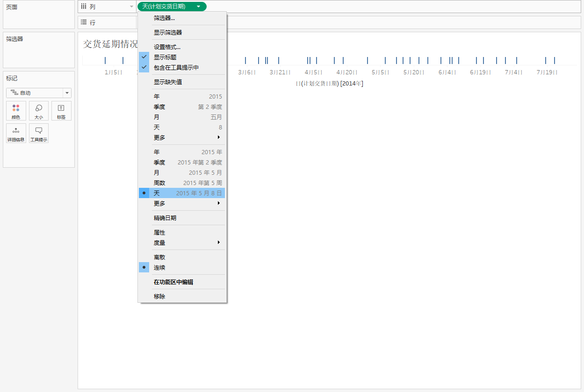This screenshot has height=392, width=584.
Task: Choose date part 季度 第 2 季度
Action: pos(182,107)
